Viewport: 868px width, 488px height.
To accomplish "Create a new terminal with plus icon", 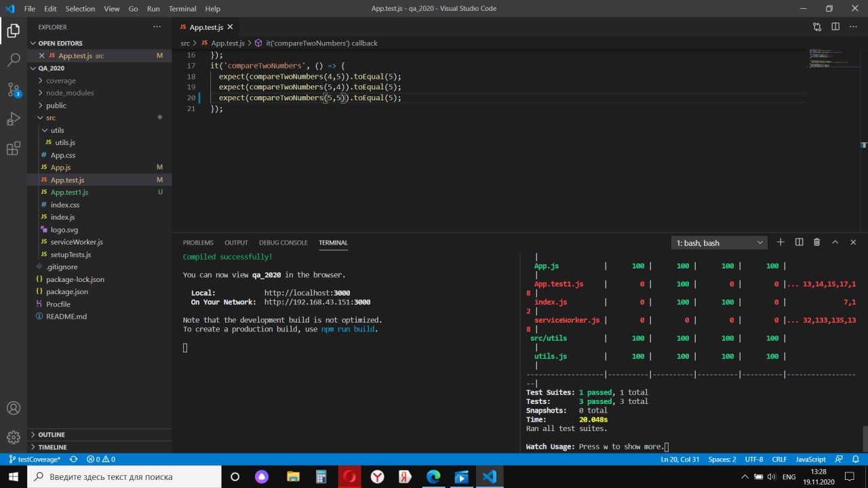I will coord(781,242).
